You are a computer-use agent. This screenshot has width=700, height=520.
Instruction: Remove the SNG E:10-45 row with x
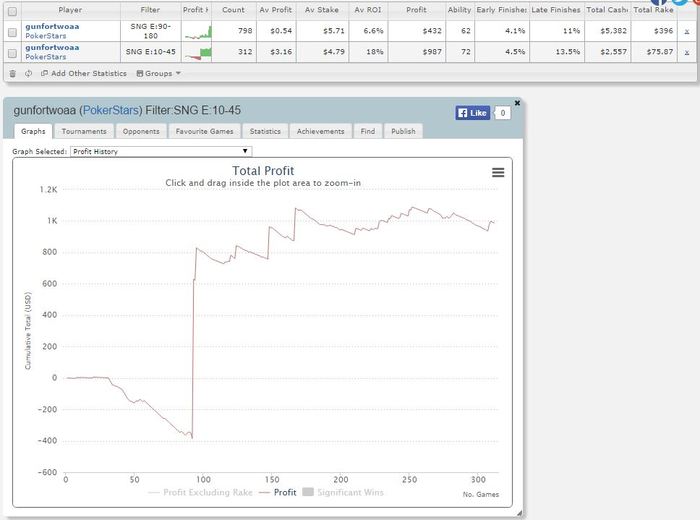[x=687, y=52]
